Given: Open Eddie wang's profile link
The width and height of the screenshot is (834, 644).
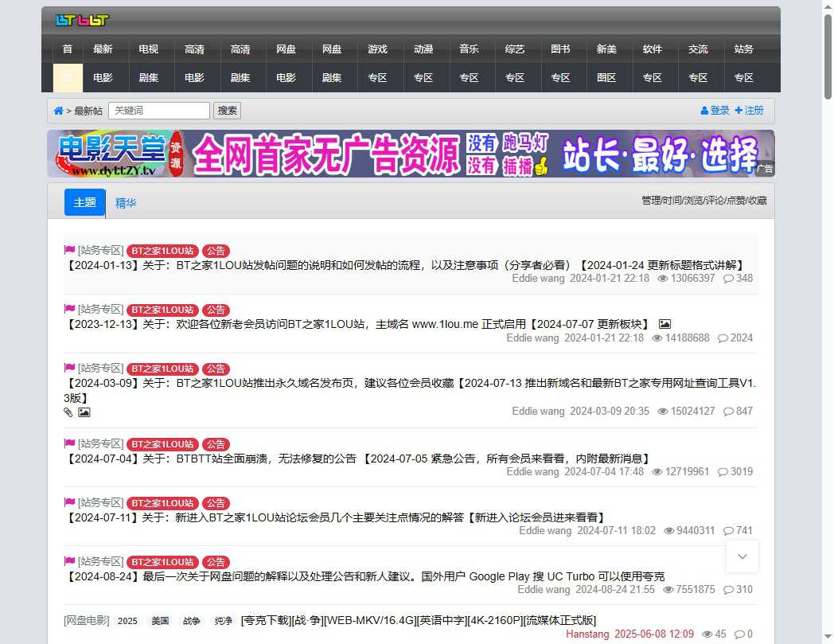Looking at the screenshot, I should tap(538, 279).
